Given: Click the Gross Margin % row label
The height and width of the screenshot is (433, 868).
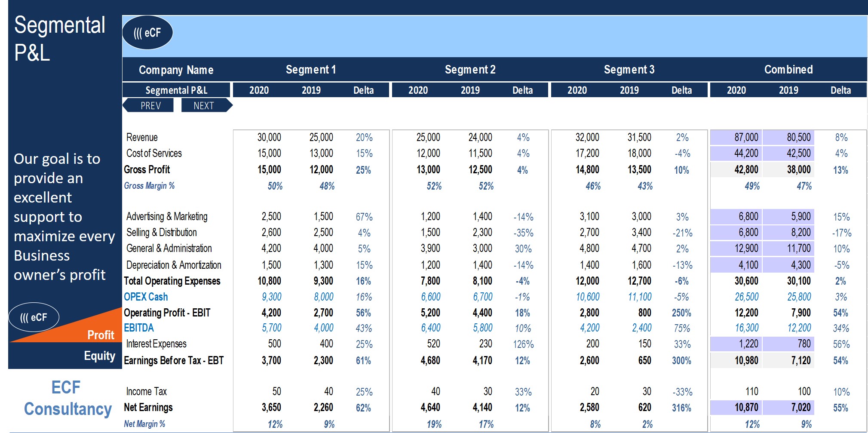Looking at the screenshot, I should [x=149, y=186].
